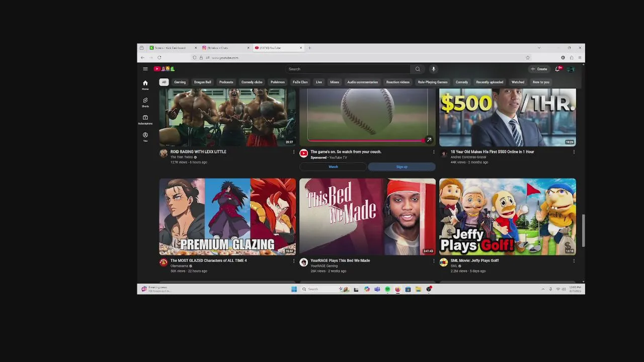The width and height of the screenshot is (644, 362).
Task: Click the Create button
Action: [x=539, y=69]
